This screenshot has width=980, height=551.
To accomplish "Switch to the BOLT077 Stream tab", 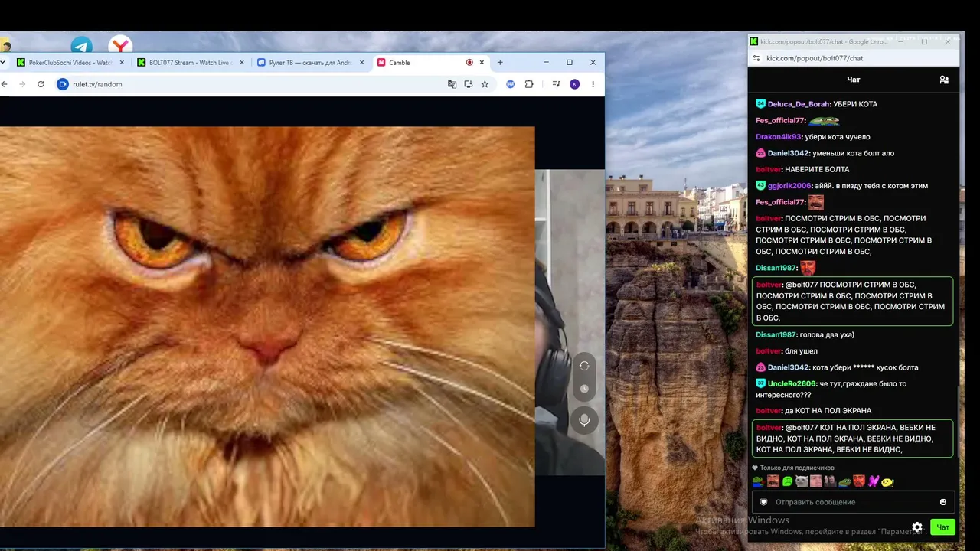I will [x=191, y=63].
